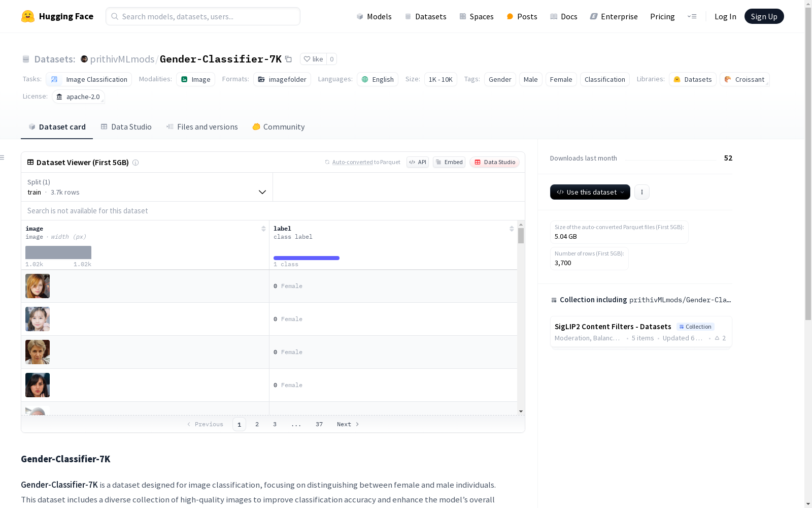Select the 1K - 10K size tag
This screenshot has height=508, width=812.
(x=441, y=79)
